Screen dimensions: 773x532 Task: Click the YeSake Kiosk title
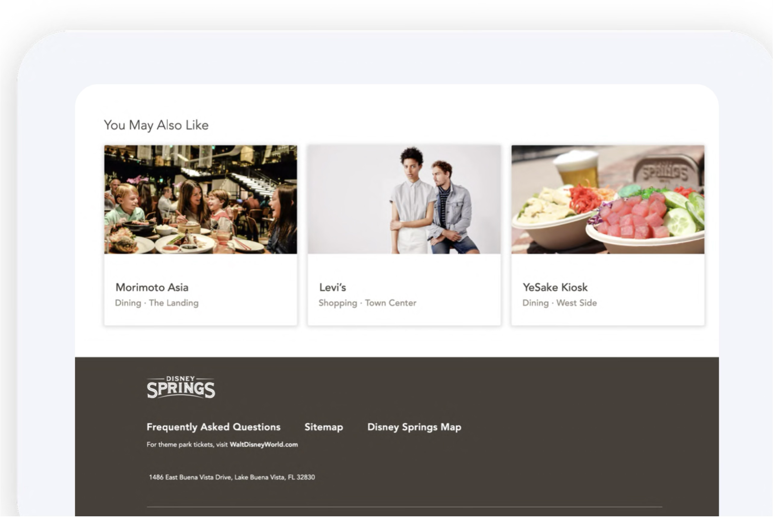click(555, 287)
